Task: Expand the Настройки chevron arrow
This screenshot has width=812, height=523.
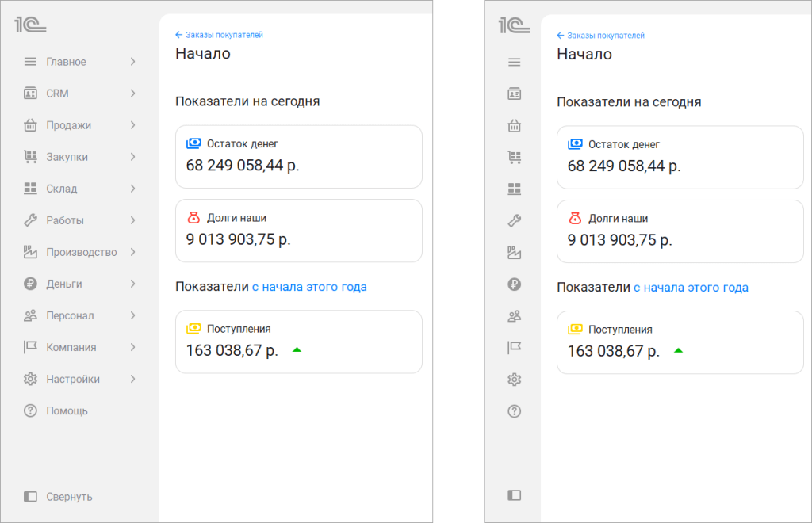Action: (132, 379)
